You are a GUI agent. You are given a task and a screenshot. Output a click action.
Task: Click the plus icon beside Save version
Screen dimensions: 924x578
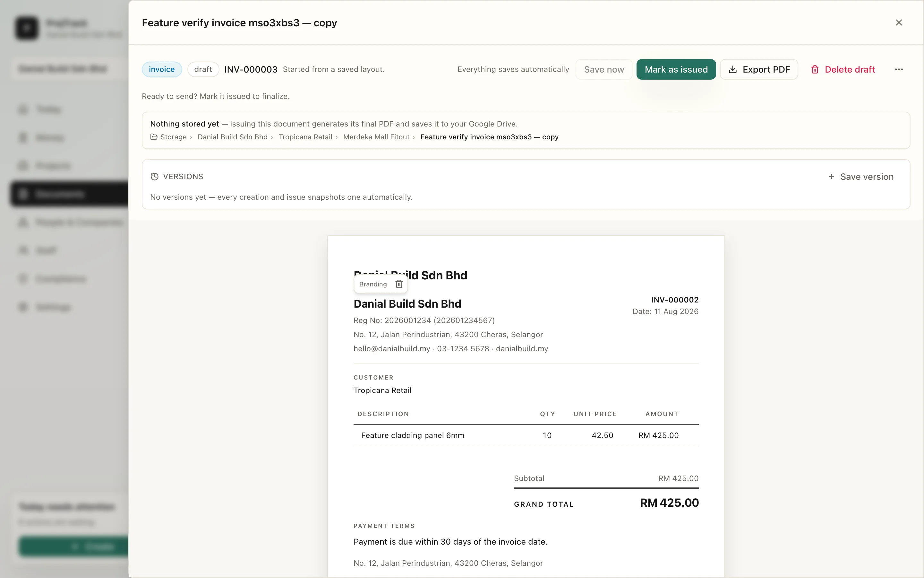tap(831, 177)
